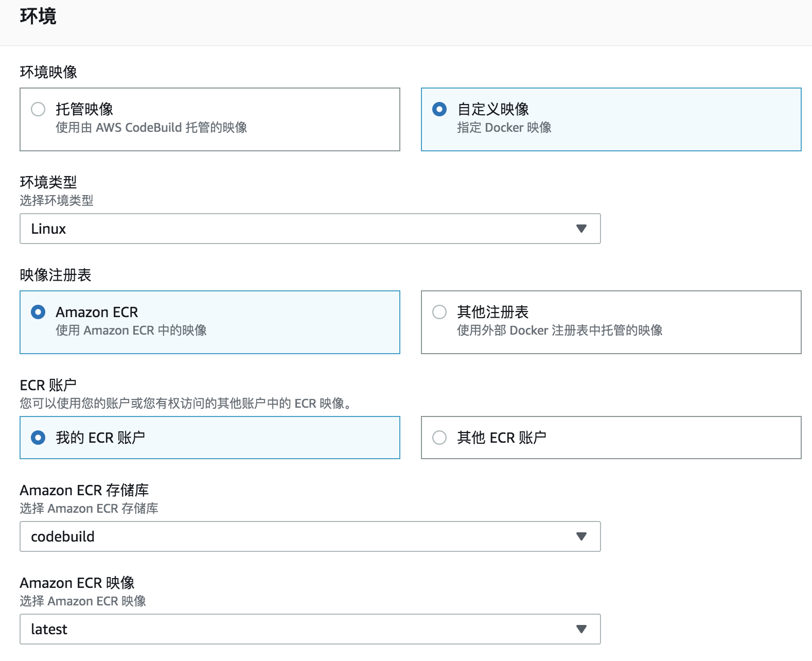
Task: Select 其他 ECR 账户 option
Action: (439, 438)
